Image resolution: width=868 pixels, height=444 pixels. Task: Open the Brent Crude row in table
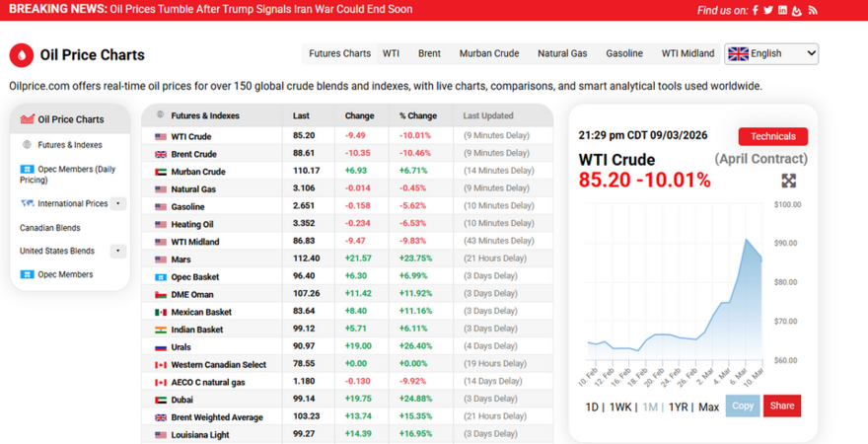click(x=193, y=154)
